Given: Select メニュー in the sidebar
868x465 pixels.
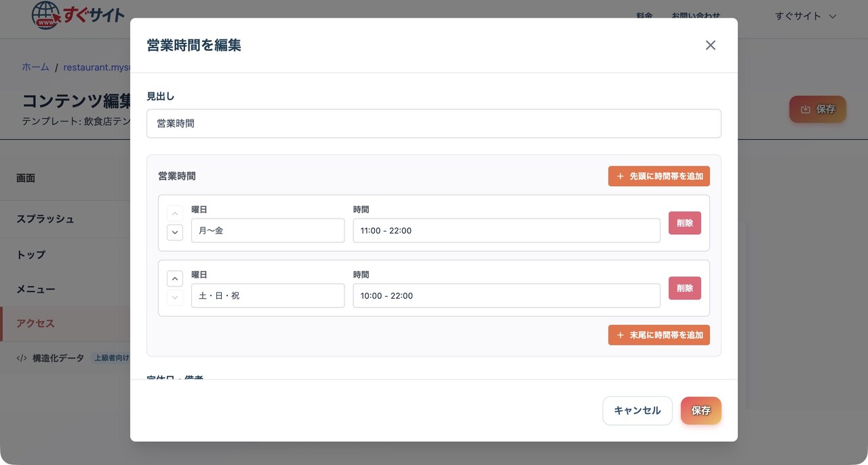Looking at the screenshot, I should coord(37,289).
